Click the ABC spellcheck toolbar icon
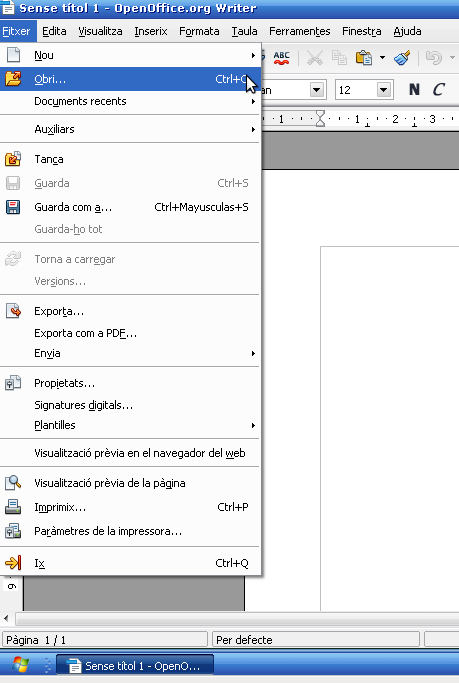 pos(281,57)
